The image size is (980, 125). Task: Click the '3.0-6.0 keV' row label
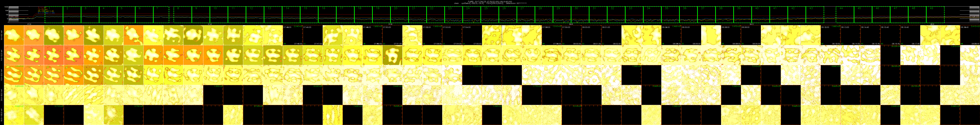[x=1, y=35]
